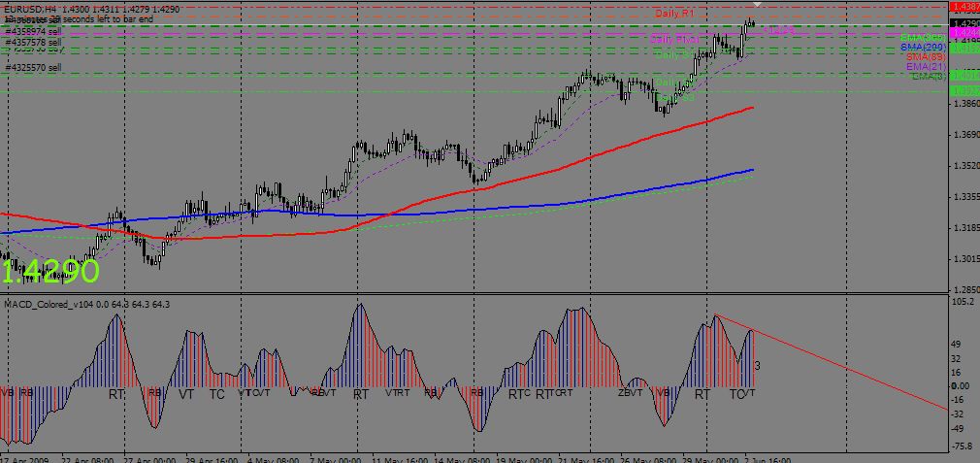Screen dimensions: 980x463
Task: Click the white chart shift triangle marker
Action: 758,5
